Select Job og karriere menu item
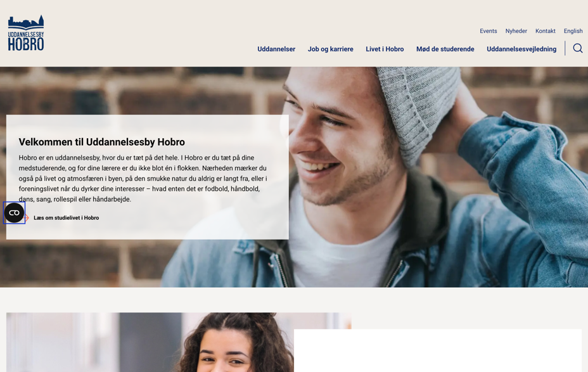This screenshot has height=372, width=588. 330,49
